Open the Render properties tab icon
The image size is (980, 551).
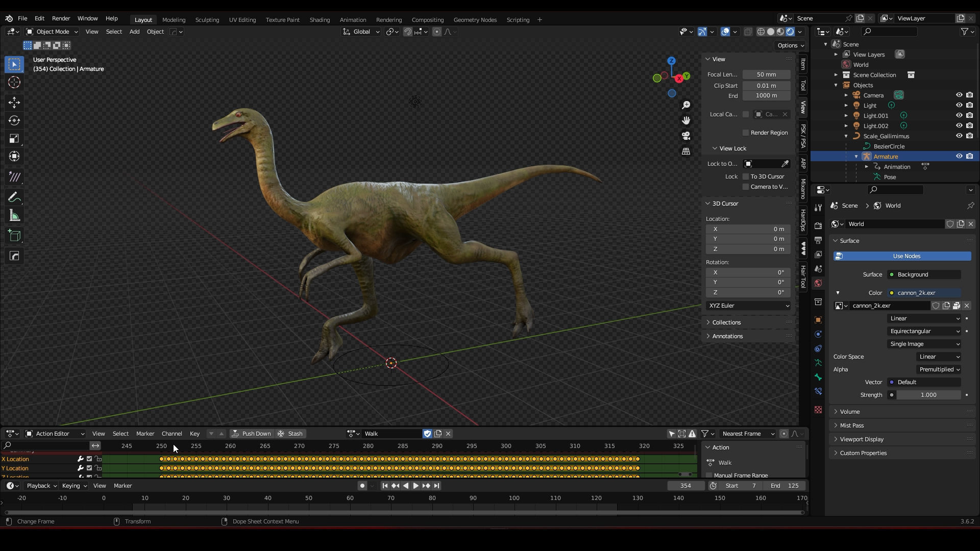(818, 226)
